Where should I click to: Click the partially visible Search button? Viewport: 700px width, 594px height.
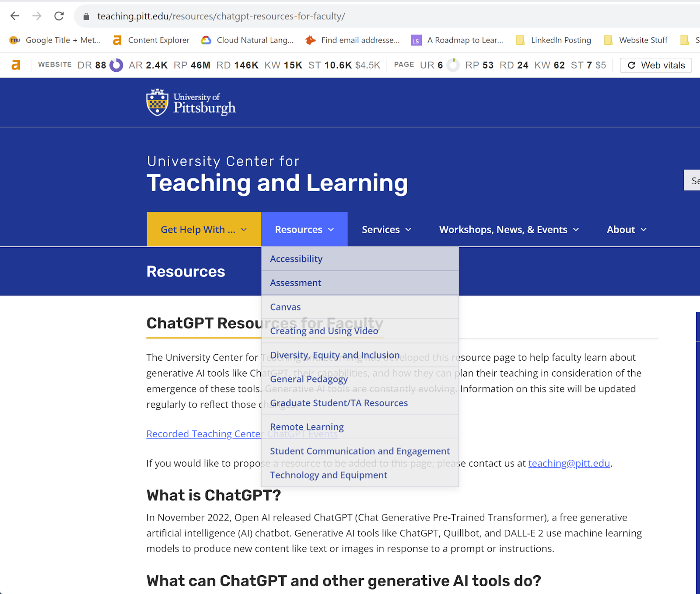692,180
